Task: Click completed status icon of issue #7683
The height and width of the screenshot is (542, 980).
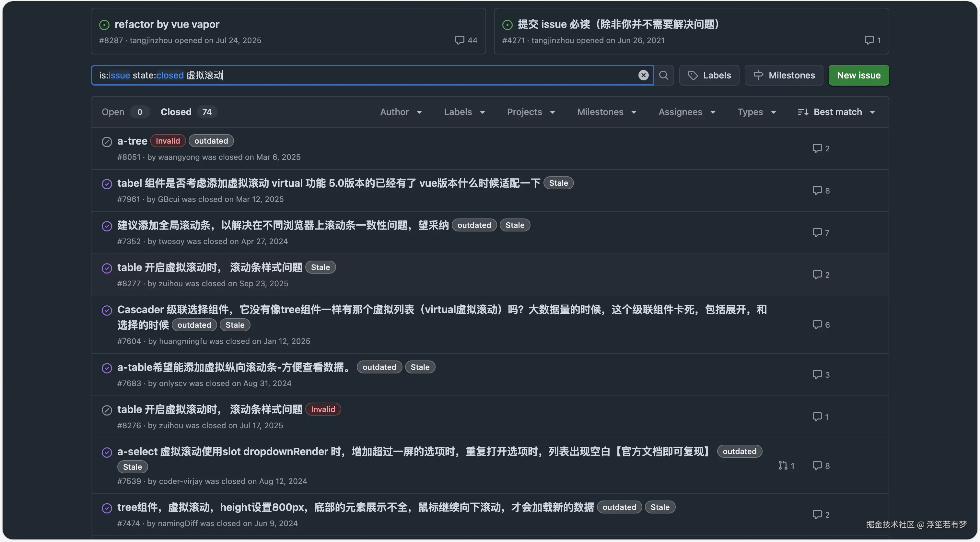Action: point(107,368)
